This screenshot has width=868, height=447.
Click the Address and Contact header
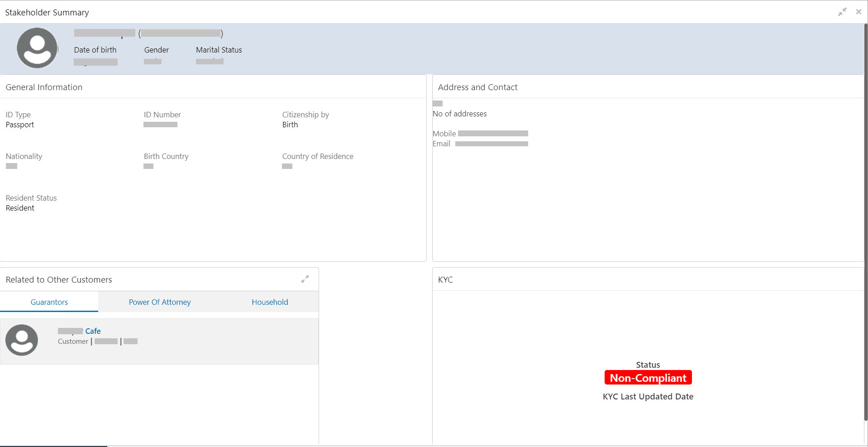pyautogui.click(x=477, y=87)
